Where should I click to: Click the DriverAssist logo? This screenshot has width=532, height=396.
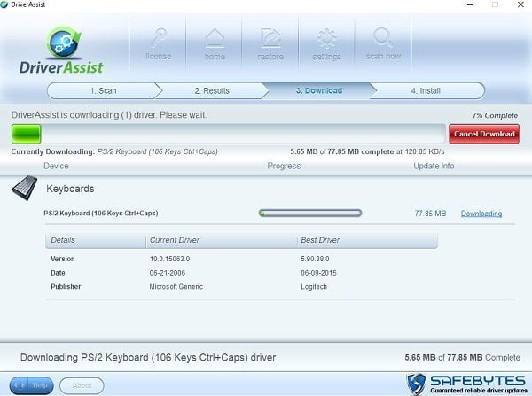pyautogui.click(x=61, y=50)
